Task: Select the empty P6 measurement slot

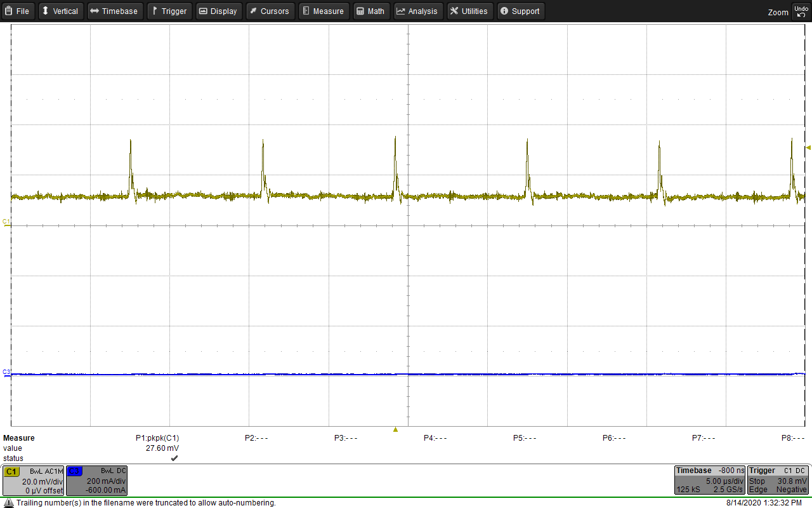Action: (x=614, y=438)
